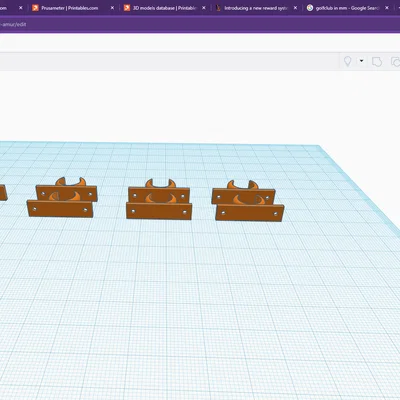
Task: Open the dropdown arrow next to light bulb
Action: click(361, 61)
